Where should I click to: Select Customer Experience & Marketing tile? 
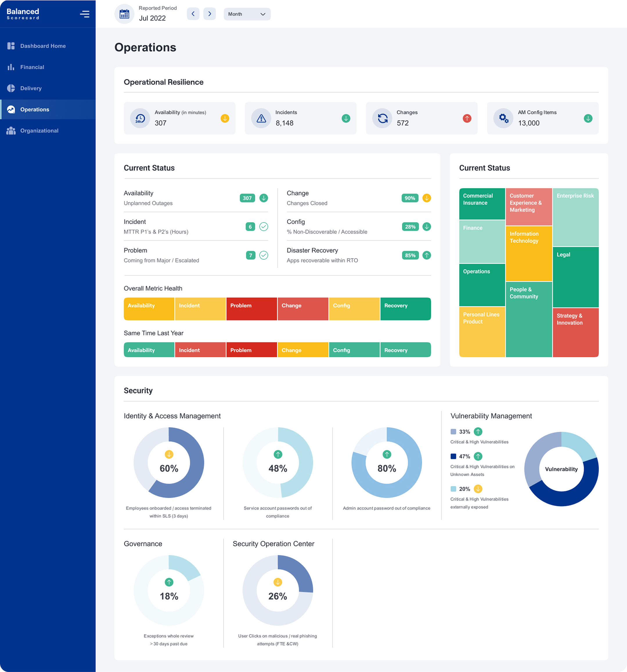[x=529, y=207]
